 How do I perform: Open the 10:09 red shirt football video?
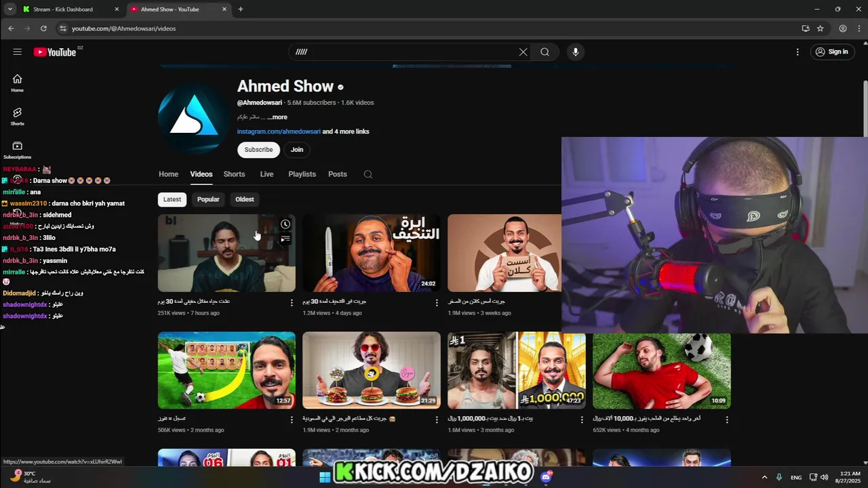coord(661,370)
